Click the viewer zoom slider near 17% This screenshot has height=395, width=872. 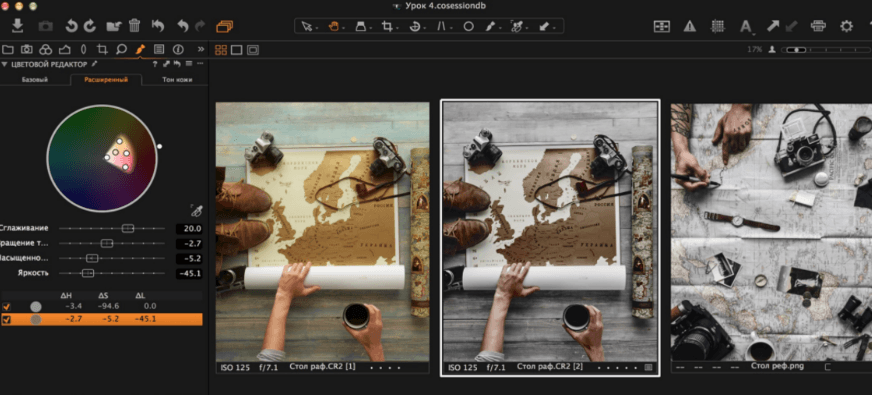pyautogui.click(x=825, y=50)
